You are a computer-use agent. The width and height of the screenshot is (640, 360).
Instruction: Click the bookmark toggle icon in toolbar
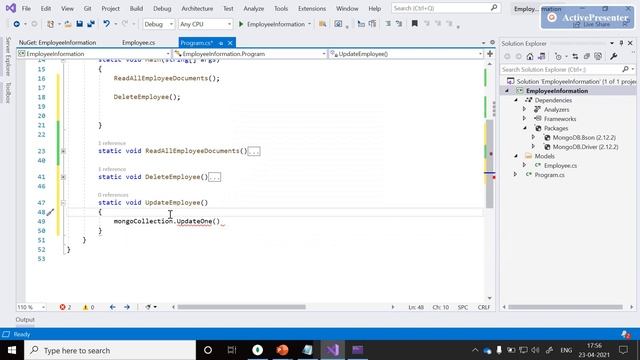[414, 24]
